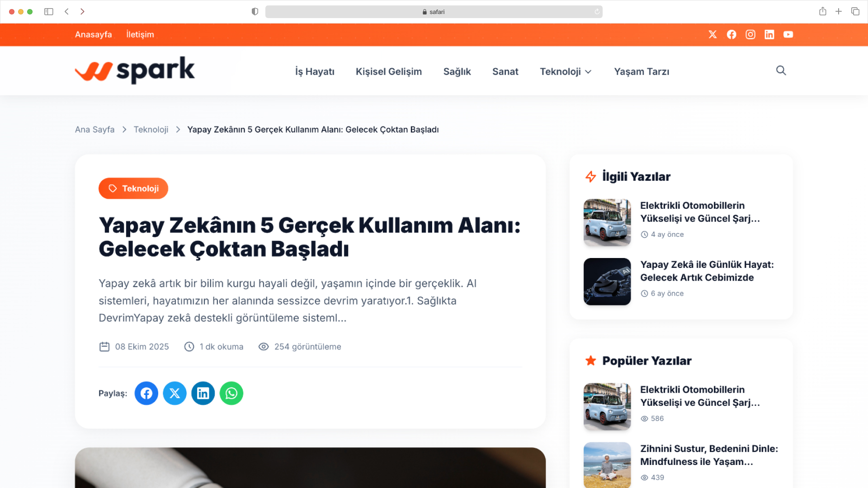This screenshot has width=868, height=488.
Task: Open popular Elektrikli Otomobillerin article with 586 views
Action: point(700,396)
